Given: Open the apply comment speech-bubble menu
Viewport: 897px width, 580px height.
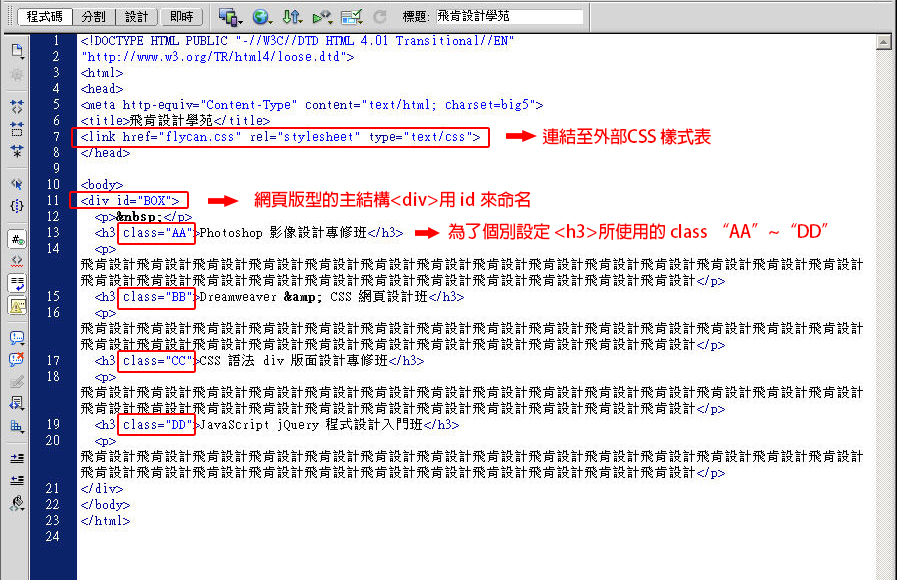Looking at the screenshot, I should click(17, 338).
